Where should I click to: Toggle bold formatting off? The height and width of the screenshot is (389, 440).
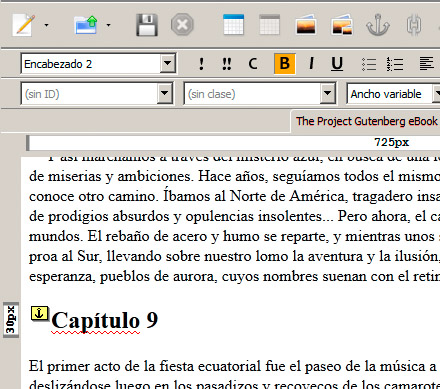tap(285, 63)
